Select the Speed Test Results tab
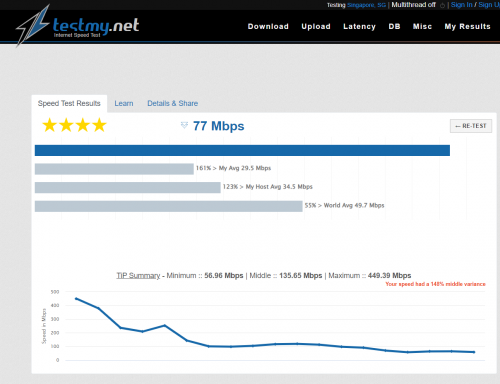Image resolution: width=500 pixels, height=384 pixels. coord(69,103)
